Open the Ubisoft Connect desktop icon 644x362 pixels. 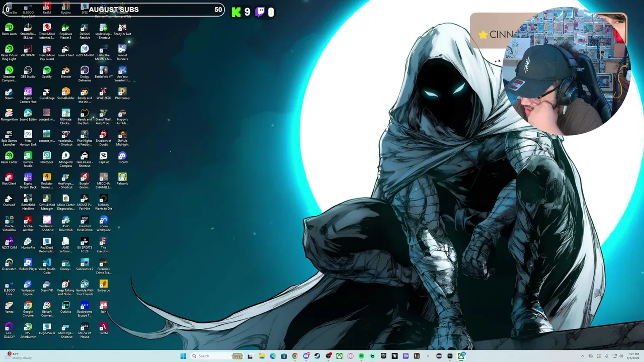[x=47, y=309]
